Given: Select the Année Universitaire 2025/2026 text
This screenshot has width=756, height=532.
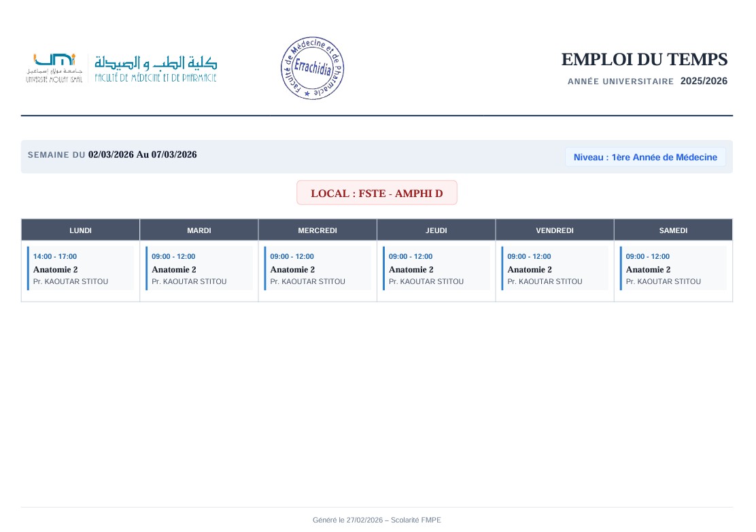Looking at the screenshot, I should pos(647,82).
